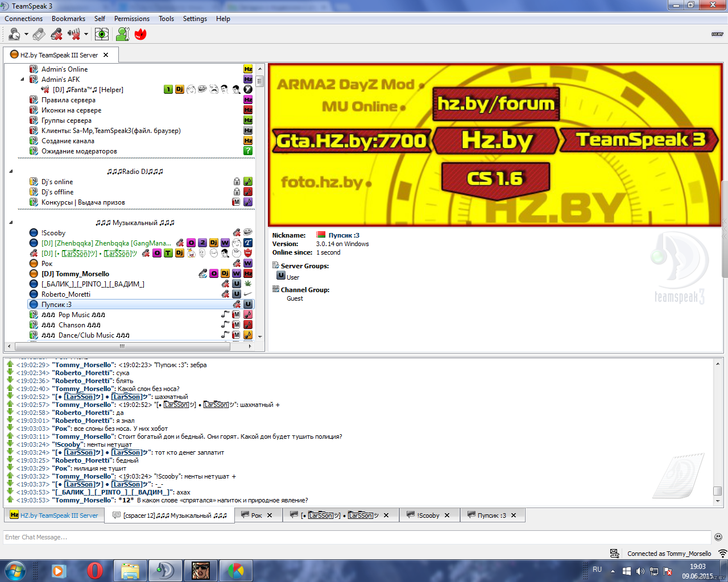Collapse the Radio DJ spacer section
This screenshot has width=728, height=582.
(11, 172)
